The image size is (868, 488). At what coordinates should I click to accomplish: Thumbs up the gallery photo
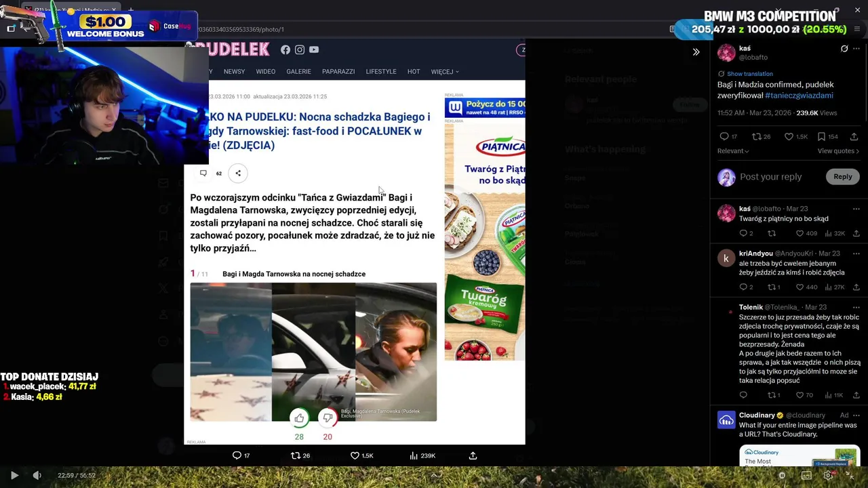[x=299, y=418]
